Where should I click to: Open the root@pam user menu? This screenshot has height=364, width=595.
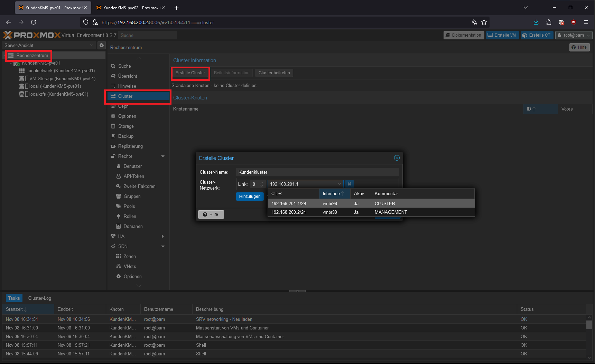(x=574, y=35)
